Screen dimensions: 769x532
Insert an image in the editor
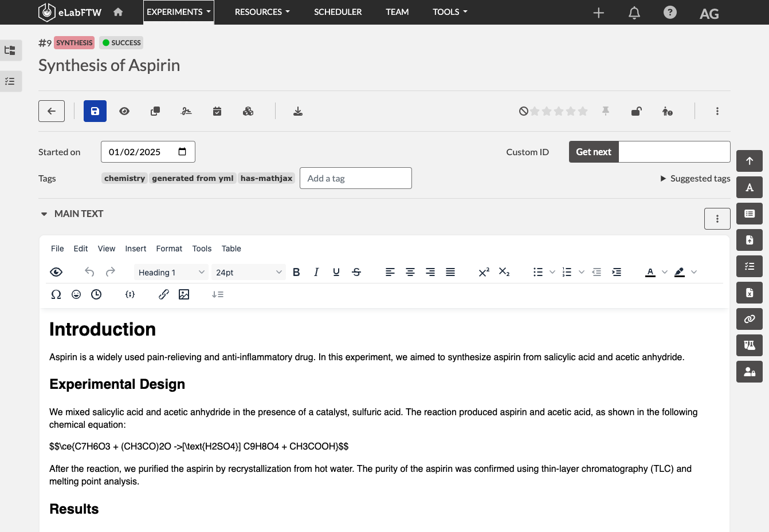(x=184, y=294)
